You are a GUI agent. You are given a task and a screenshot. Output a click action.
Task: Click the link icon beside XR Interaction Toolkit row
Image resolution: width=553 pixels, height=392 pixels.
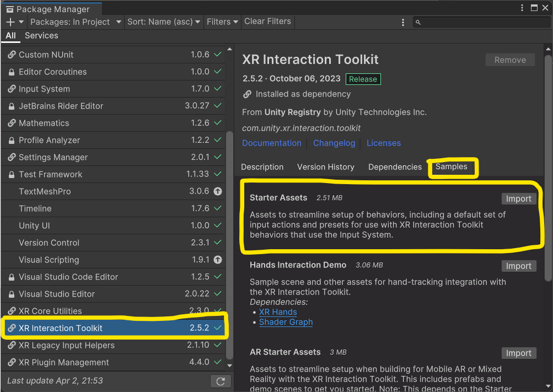12,328
